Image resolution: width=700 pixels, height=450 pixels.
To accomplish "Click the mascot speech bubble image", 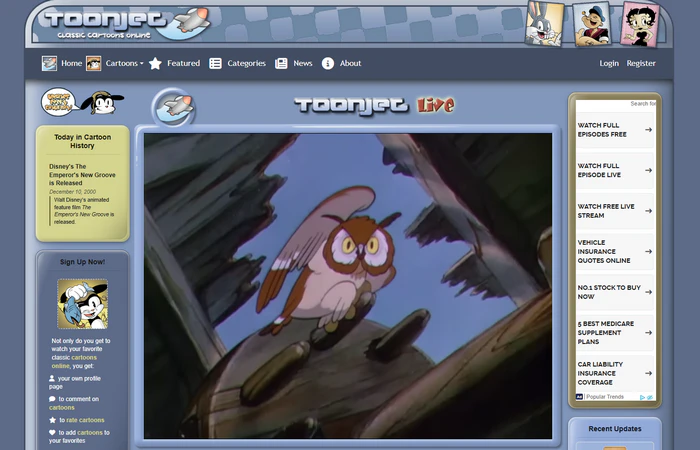I will pyautogui.click(x=58, y=102).
